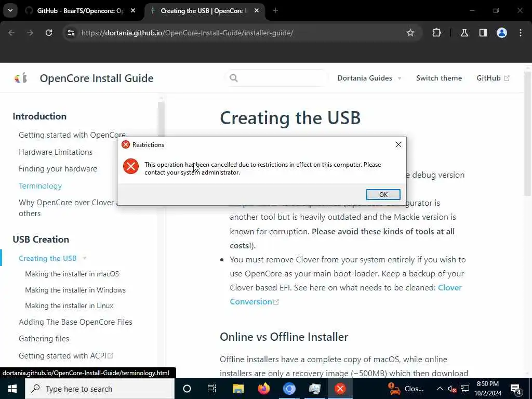Select the Creating the USB tab
The image size is (532, 399).
[x=204, y=11]
